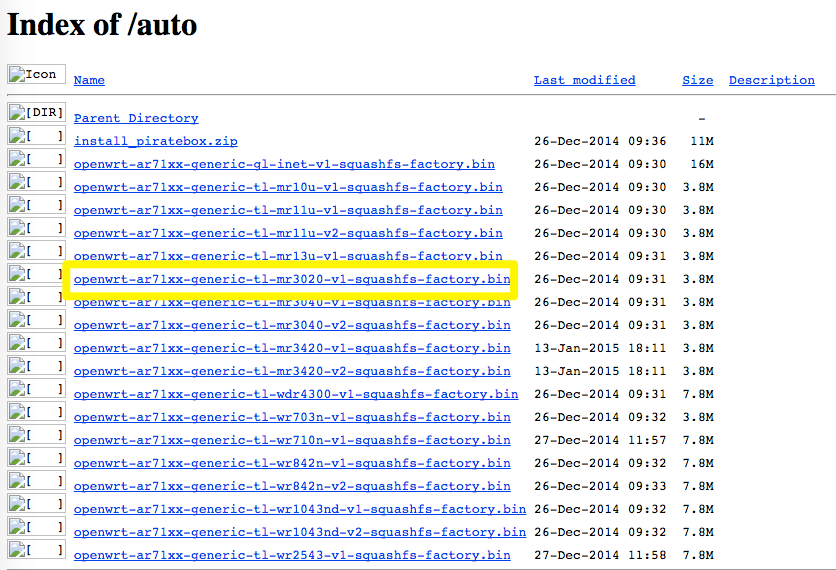Screen dimensions: 836x570
Task: Download the tl-wr1043nd-v2 factory bin
Action: 300,531
